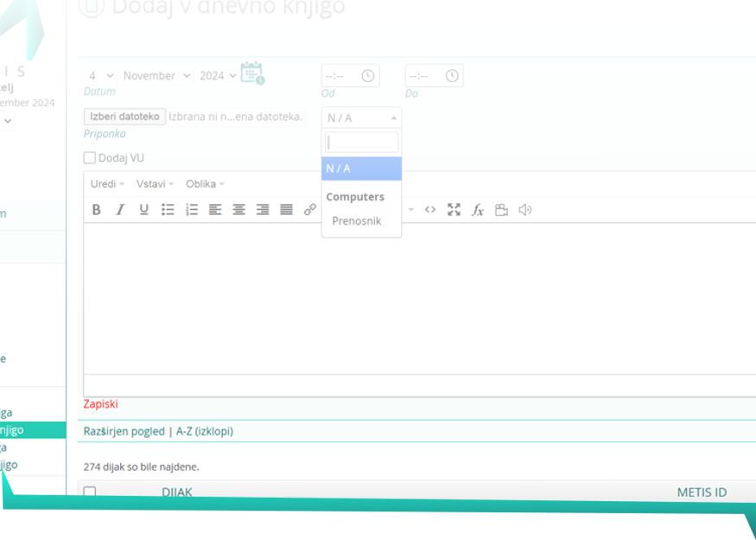Click the A-Z (izklopi) link

[x=205, y=431]
